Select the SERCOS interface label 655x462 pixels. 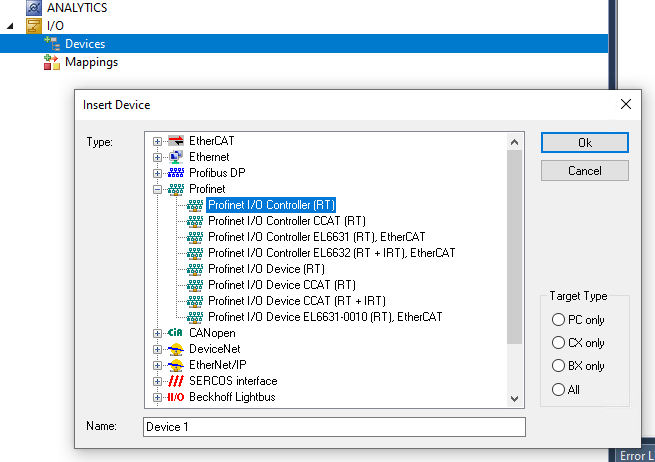(233, 381)
